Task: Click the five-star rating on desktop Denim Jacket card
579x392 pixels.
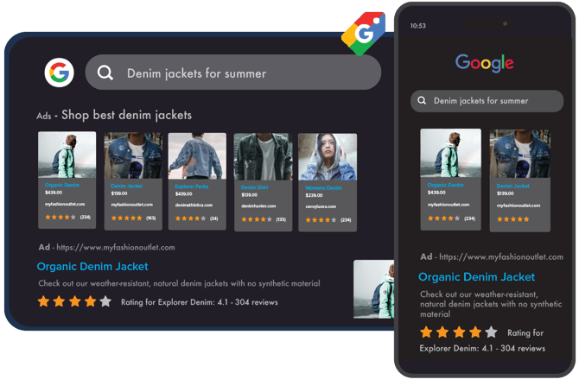Action: [x=127, y=218]
